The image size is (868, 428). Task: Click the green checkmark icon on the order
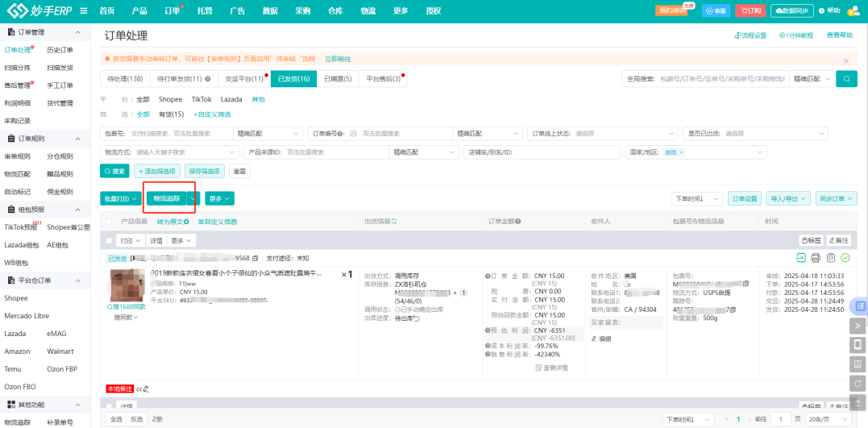pos(845,257)
